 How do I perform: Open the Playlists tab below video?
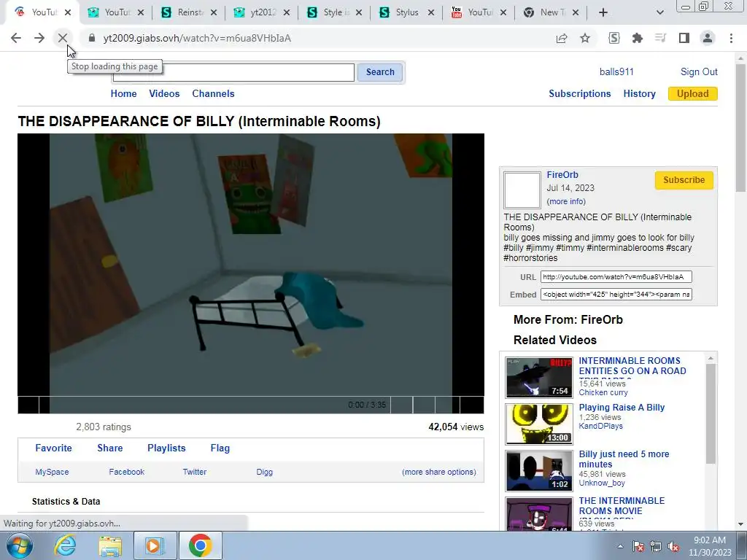[166, 448]
